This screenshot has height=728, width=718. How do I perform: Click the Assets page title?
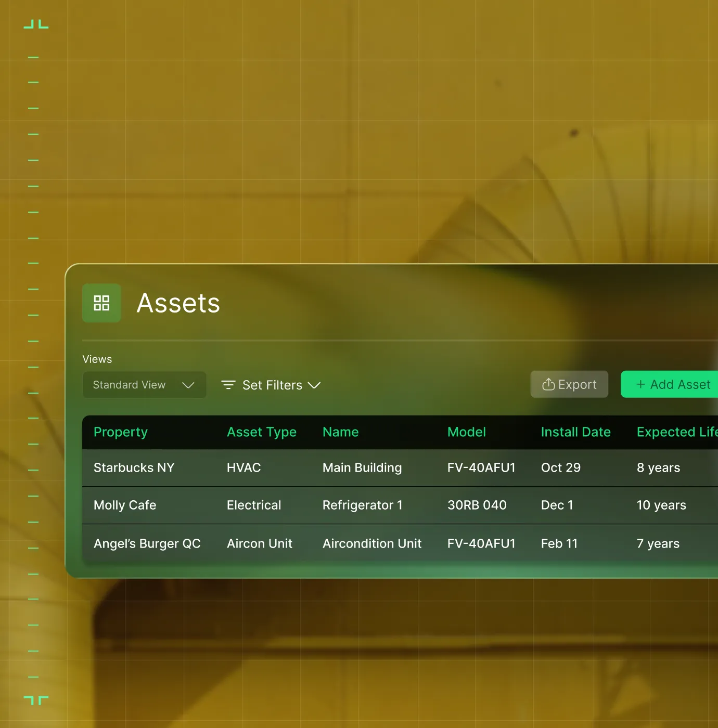178,303
